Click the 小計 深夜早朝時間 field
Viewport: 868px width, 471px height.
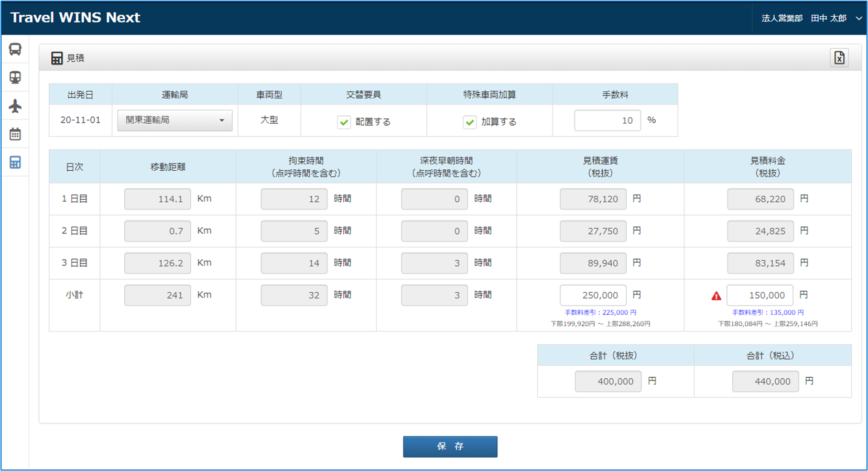435,295
